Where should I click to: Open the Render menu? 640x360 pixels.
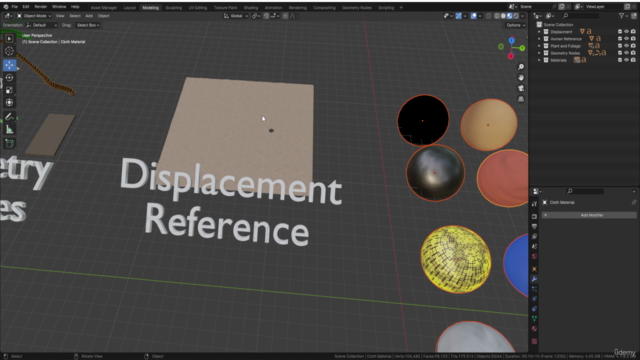(40, 7)
